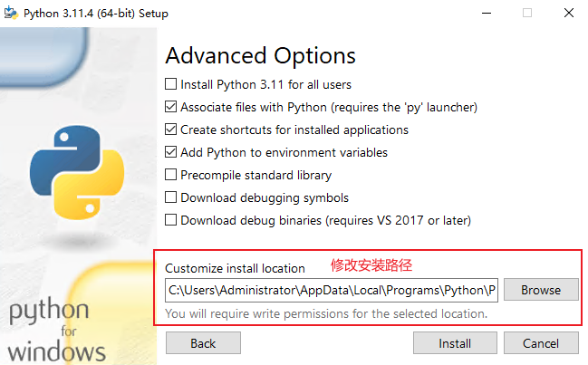588x365 pixels.
Task: Open the Browse folder dialog
Action: click(x=541, y=290)
